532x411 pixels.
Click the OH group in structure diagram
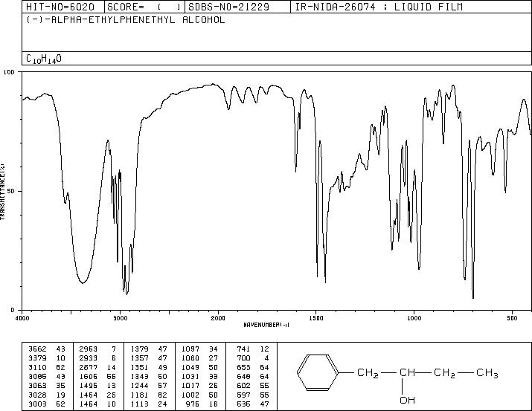407,400
